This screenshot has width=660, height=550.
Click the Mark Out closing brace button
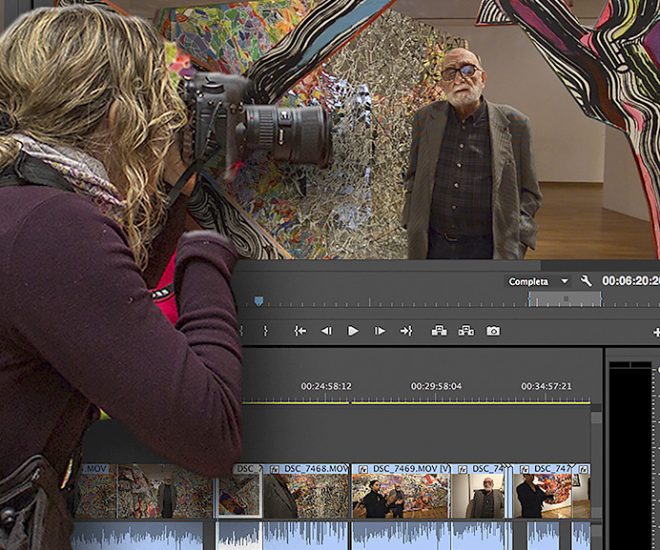(x=266, y=331)
